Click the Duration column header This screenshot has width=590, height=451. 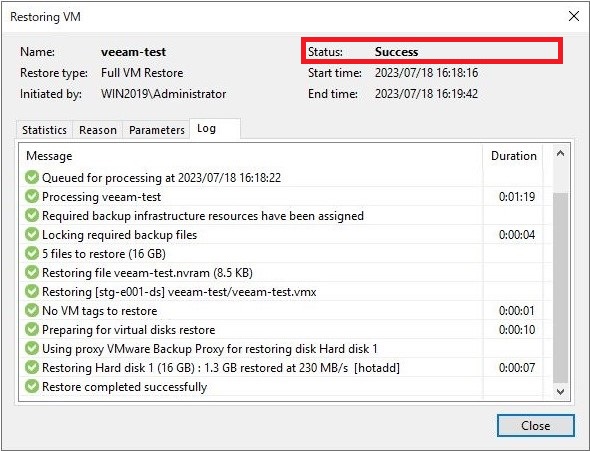pyautogui.click(x=514, y=156)
